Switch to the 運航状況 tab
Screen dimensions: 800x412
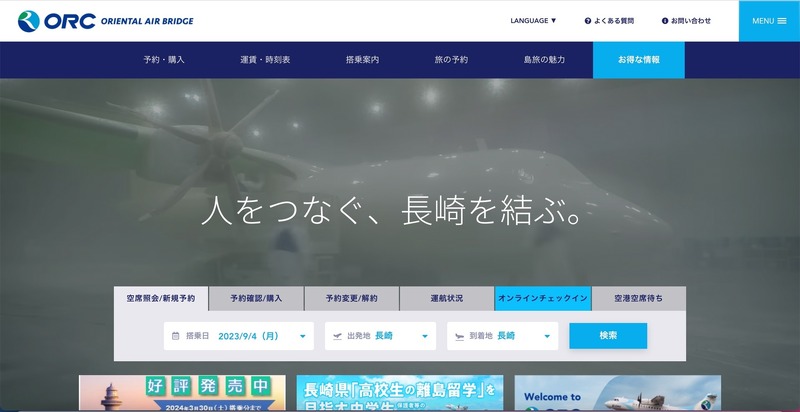[446, 298]
